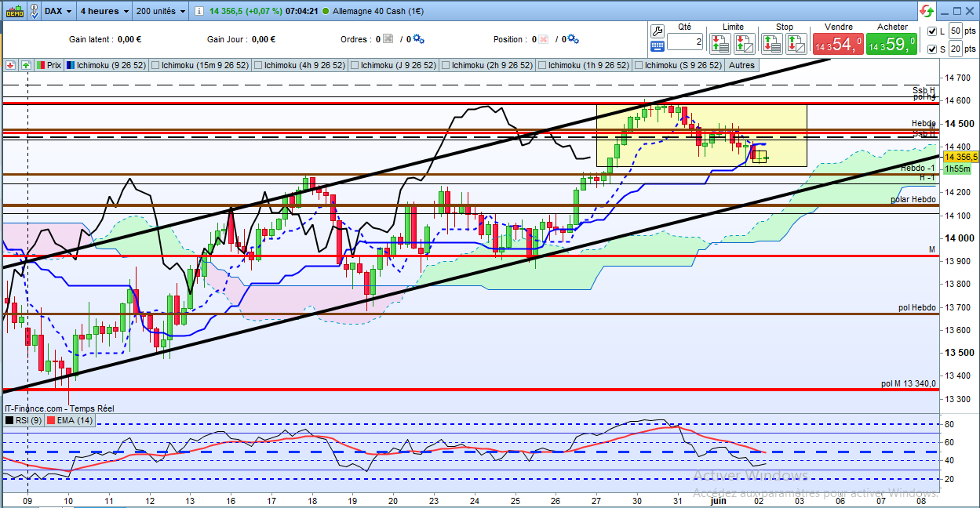Click the EMA red color swatch

50,421
